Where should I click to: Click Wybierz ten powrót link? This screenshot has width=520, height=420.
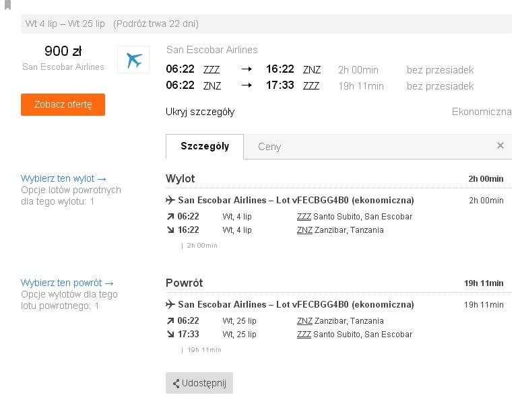click(67, 283)
